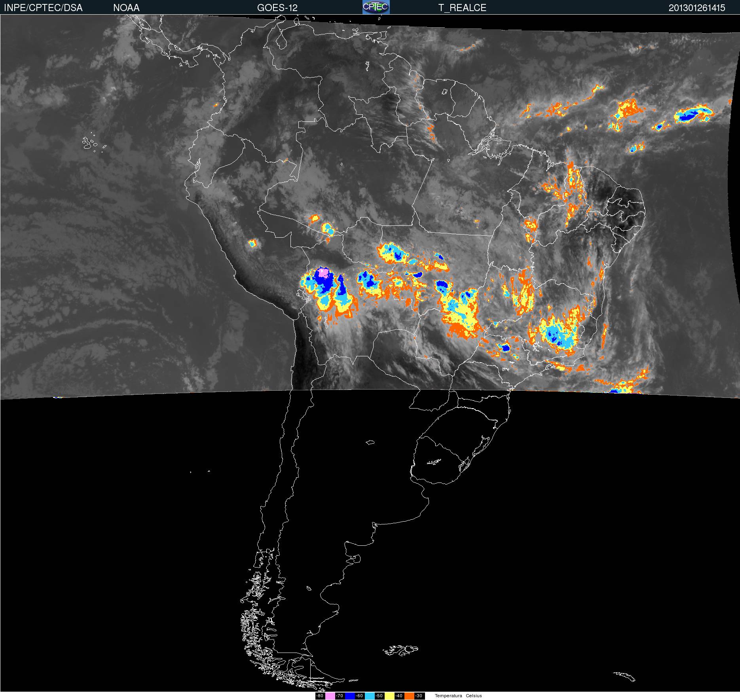The image size is (740, 700).
Task: Click the Celsius legend label
Action: (474, 696)
